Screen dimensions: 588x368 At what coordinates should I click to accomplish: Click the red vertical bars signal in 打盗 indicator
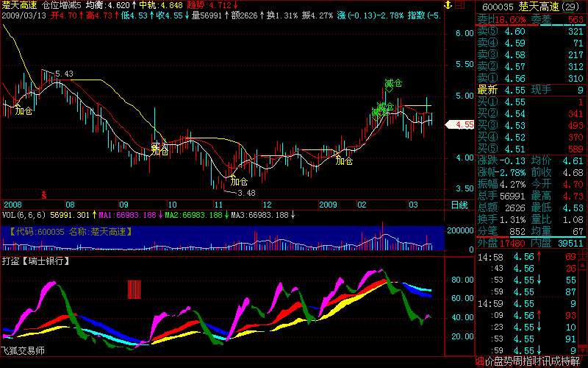[x=134, y=289]
